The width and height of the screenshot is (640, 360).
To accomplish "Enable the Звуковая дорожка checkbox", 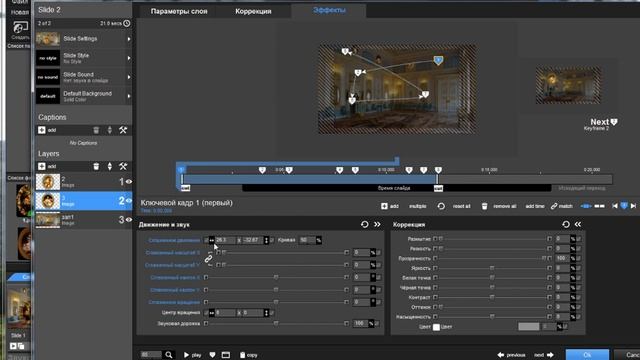I will [206, 323].
